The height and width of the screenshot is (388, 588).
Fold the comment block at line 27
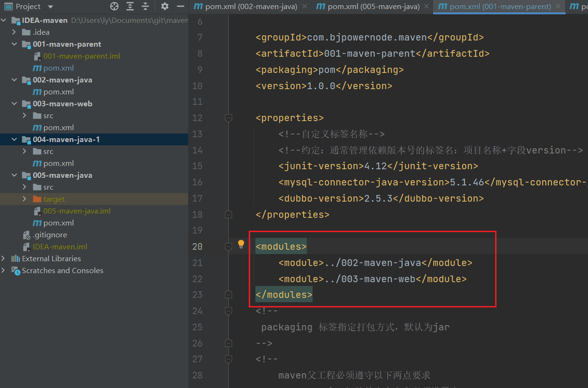(228, 359)
